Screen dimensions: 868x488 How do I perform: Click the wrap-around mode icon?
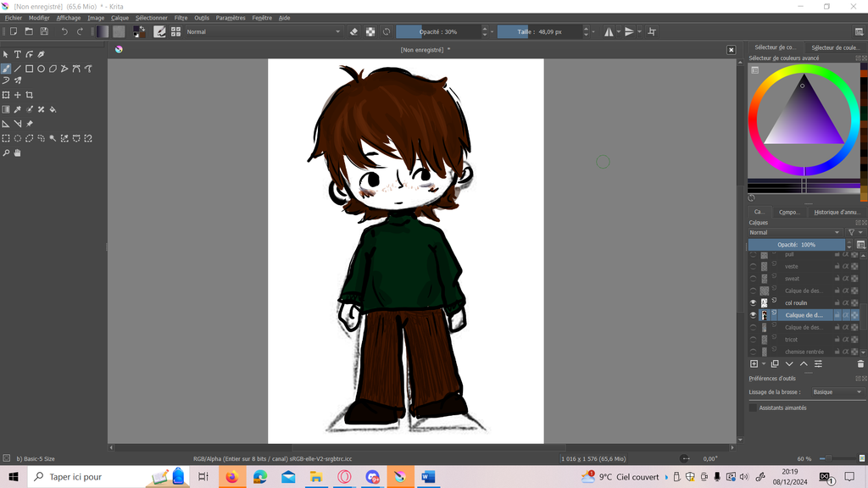pos(652,31)
